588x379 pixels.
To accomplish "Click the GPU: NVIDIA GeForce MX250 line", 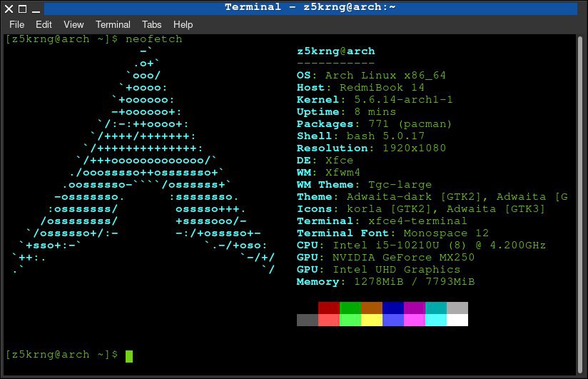I will click(x=386, y=258).
